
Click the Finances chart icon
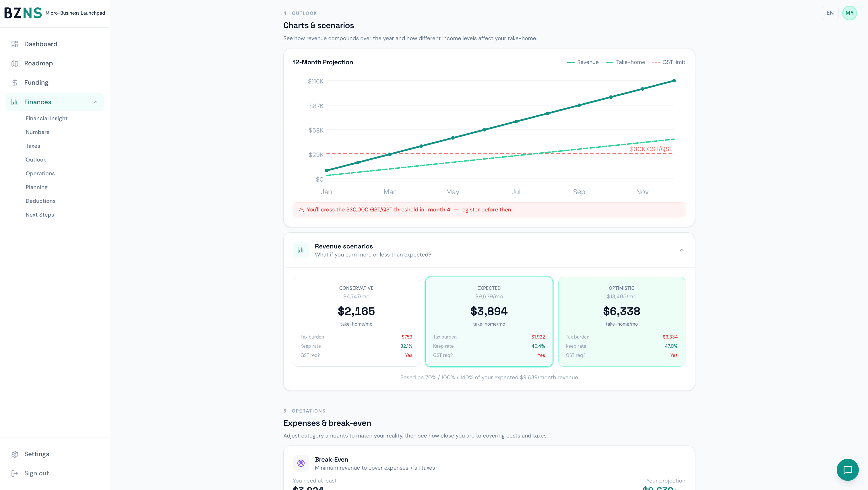pos(15,102)
